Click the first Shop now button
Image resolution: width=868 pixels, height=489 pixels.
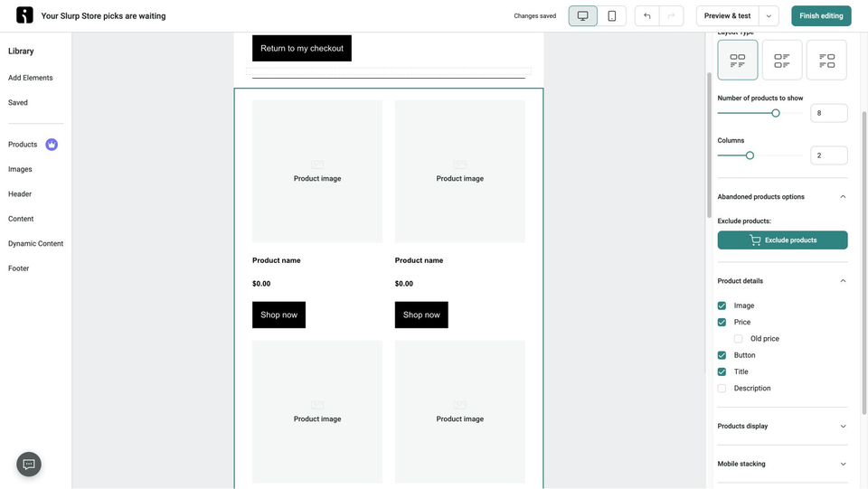[279, 315]
